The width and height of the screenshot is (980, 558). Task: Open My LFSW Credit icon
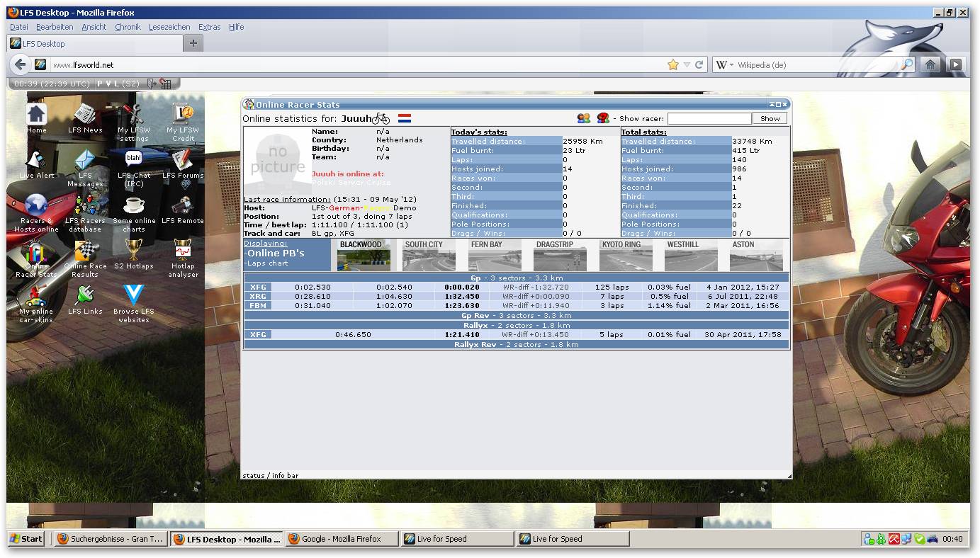pos(183,114)
